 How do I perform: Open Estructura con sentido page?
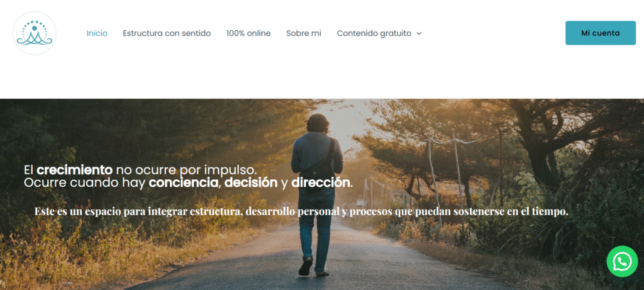click(167, 33)
